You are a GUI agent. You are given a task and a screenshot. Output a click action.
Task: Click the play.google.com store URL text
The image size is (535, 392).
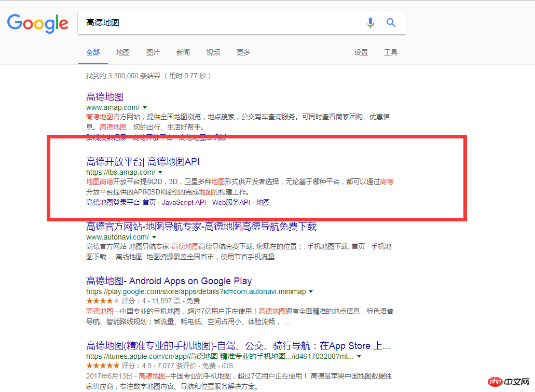[196, 292]
